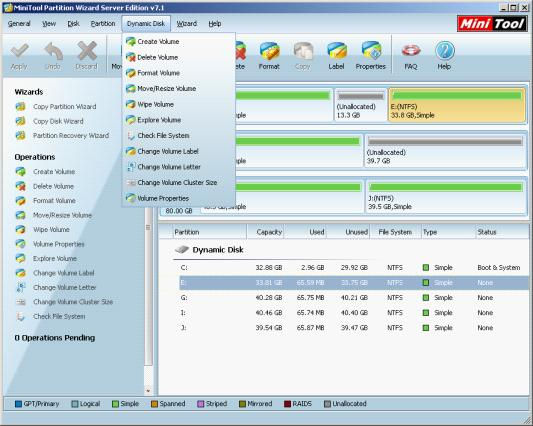Select the 39.7 GB Unallocated disk block
The image size is (533, 426).
(x=445, y=150)
